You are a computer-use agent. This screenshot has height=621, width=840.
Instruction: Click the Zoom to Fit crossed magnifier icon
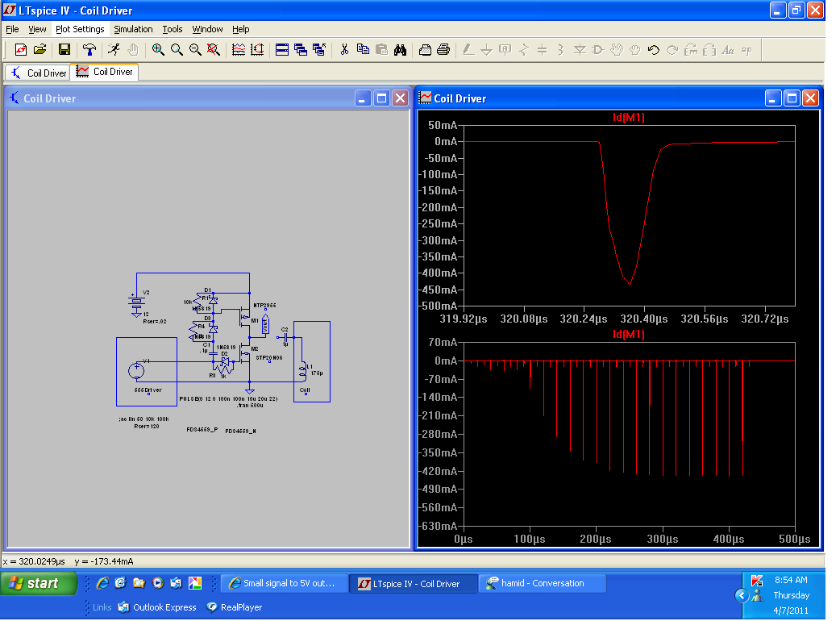pyautogui.click(x=213, y=50)
